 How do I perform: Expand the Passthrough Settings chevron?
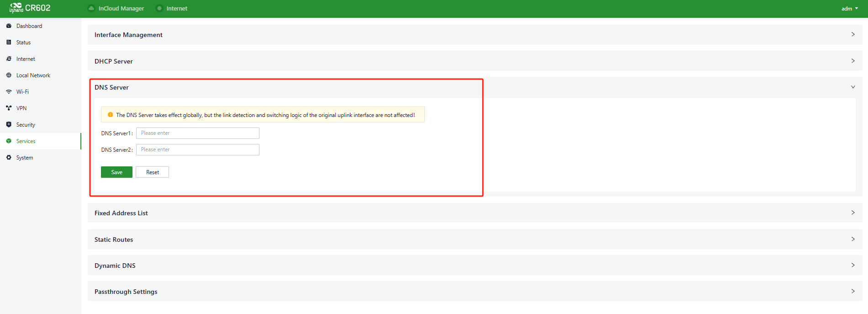(x=853, y=291)
